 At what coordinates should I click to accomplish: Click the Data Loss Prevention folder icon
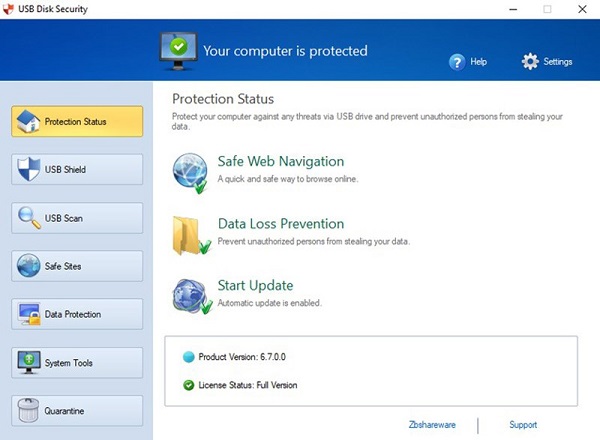pyautogui.click(x=191, y=235)
